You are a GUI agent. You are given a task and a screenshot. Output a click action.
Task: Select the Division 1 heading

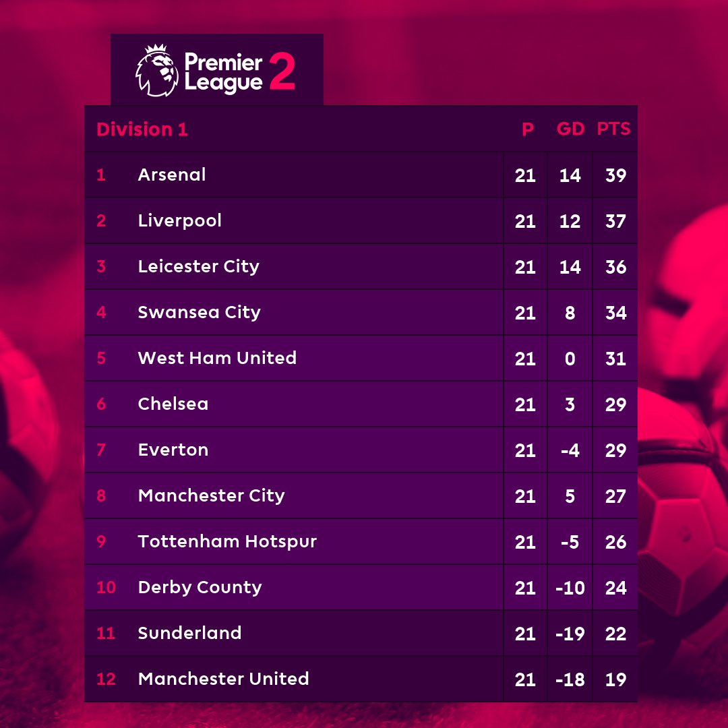(142, 129)
